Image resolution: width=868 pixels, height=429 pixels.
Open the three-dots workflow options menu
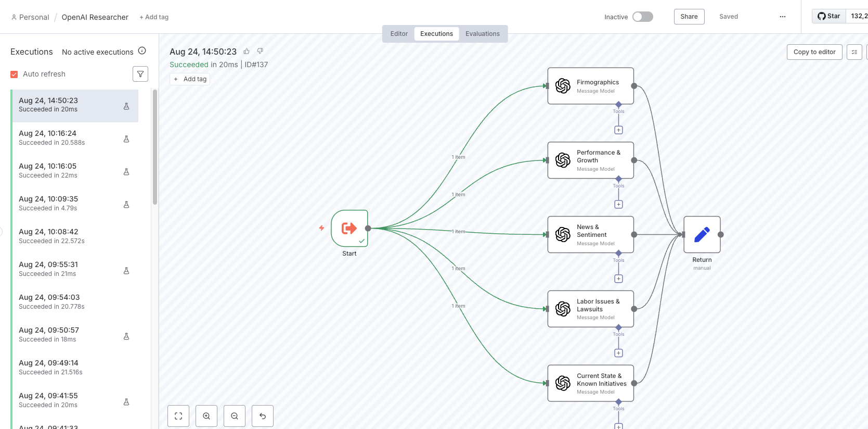pyautogui.click(x=782, y=17)
